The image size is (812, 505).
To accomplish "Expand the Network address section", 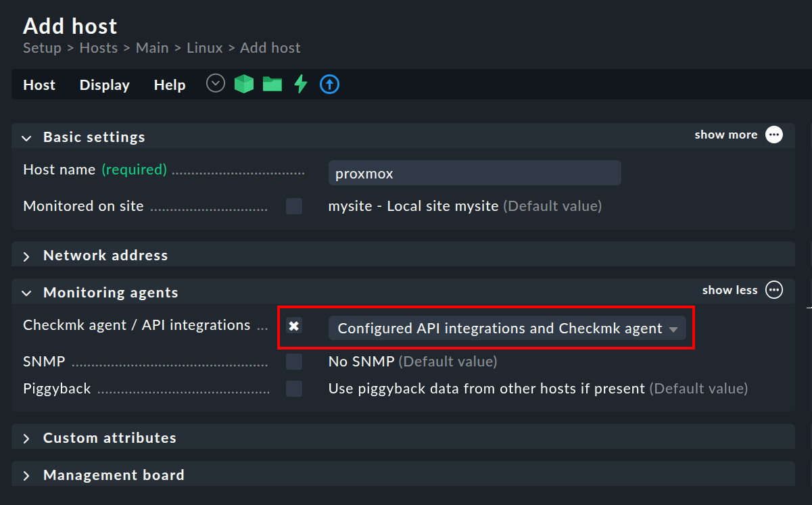I will pos(105,255).
